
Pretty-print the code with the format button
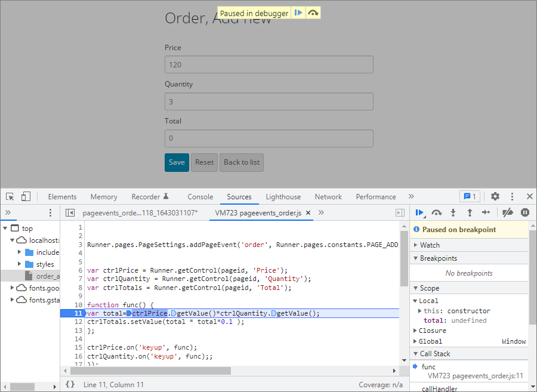[71, 384]
